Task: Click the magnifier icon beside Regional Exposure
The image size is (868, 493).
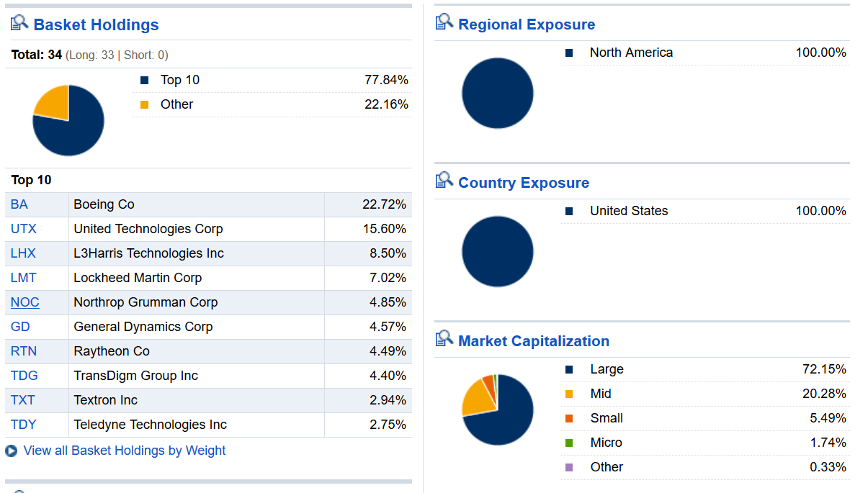Action: (444, 22)
